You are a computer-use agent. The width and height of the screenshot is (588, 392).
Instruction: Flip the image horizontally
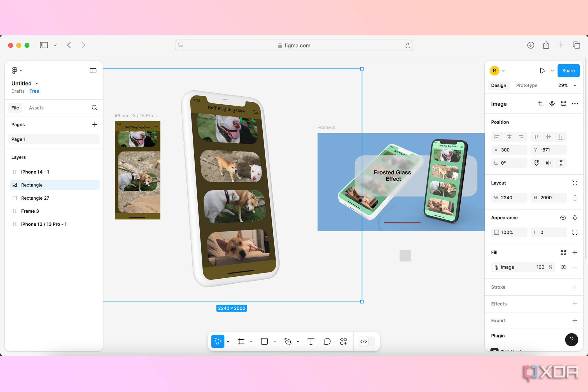(x=549, y=163)
